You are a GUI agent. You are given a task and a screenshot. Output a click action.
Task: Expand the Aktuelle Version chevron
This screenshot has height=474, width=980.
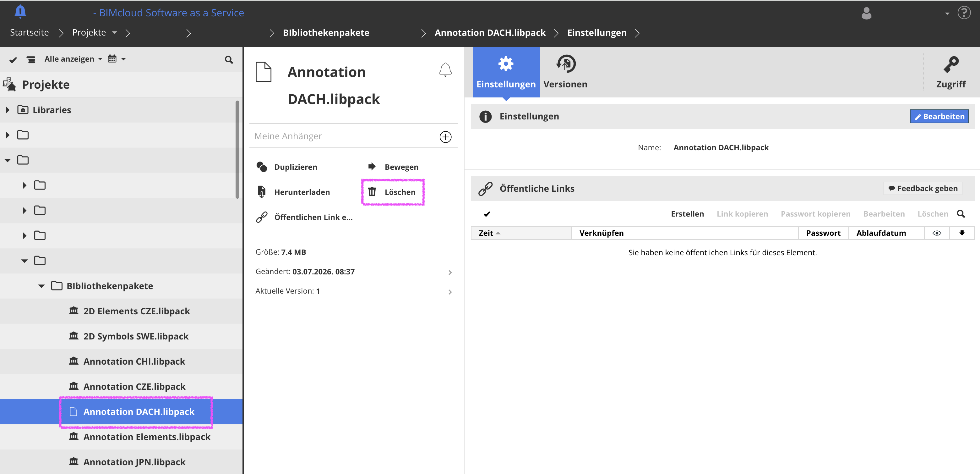[x=450, y=292]
